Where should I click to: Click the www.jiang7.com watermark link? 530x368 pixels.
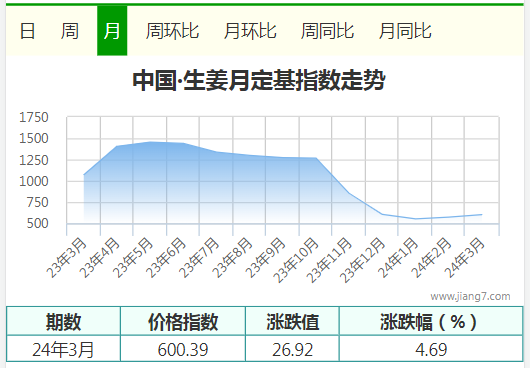click(470, 296)
